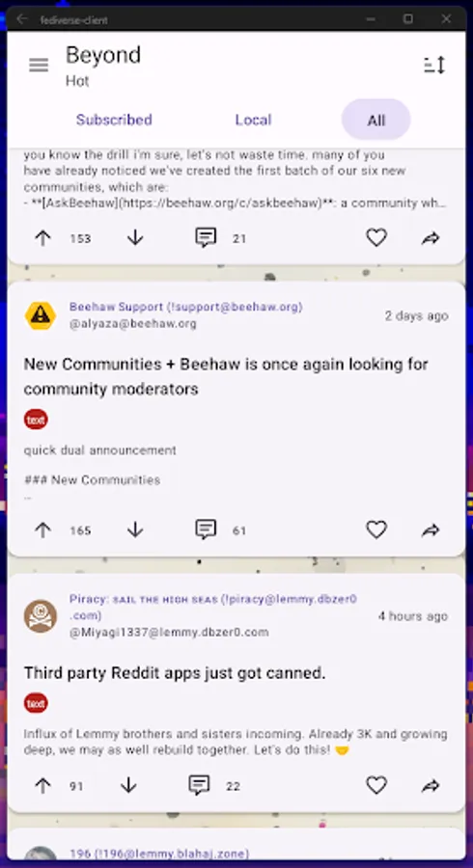
Task: Toggle heart on Third party Reddit apps post
Action: point(376,785)
